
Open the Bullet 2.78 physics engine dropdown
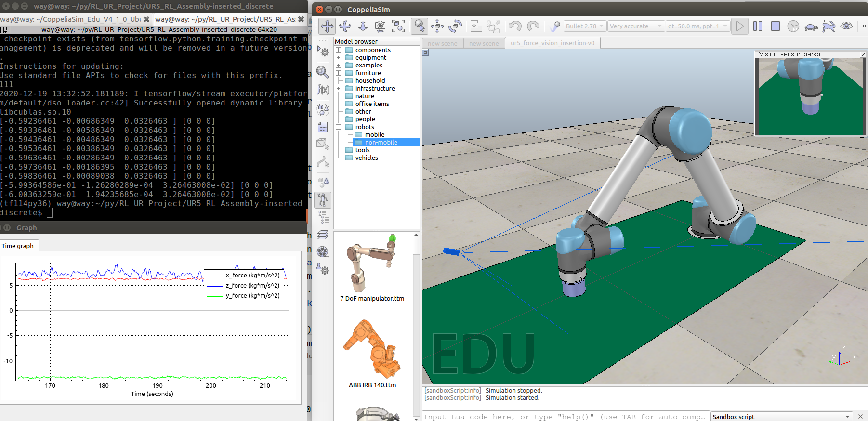click(585, 26)
